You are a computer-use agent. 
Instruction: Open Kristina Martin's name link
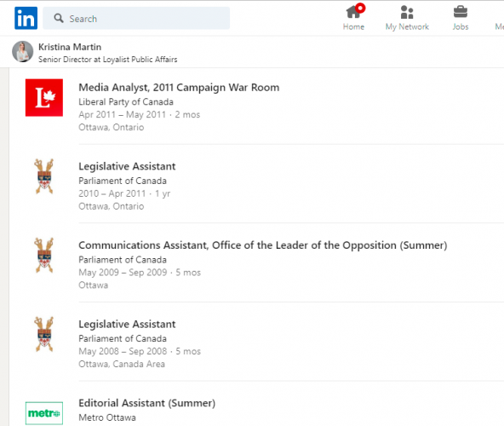tap(70, 47)
